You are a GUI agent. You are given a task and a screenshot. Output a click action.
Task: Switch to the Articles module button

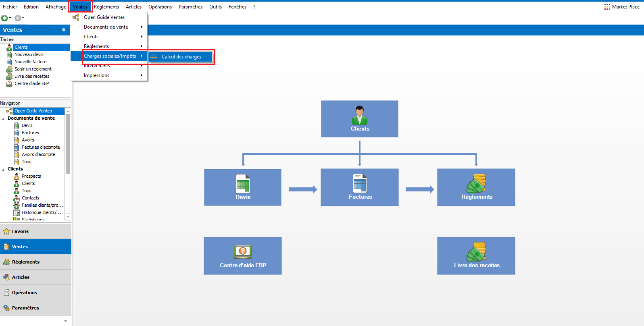click(x=35, y=277)
